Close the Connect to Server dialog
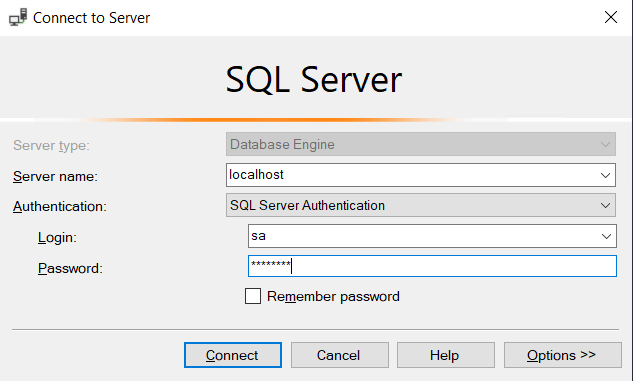Screen dimensions: 633x381 point(611,17)
